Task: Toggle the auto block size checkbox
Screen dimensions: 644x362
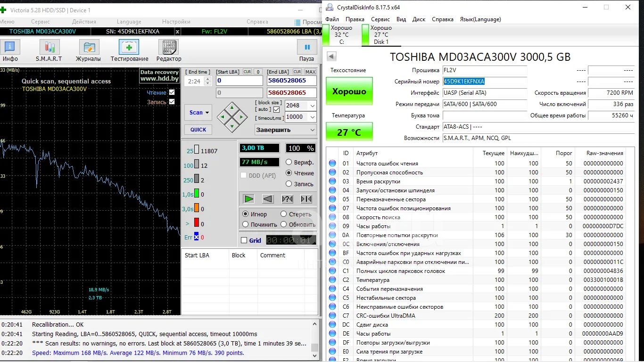Action: [276, 109]
